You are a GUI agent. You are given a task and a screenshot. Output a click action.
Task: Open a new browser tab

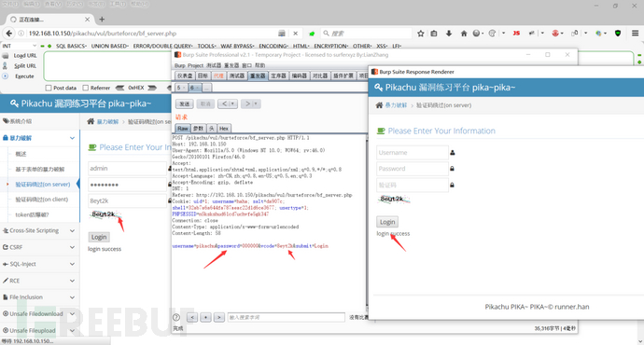[102, 20]
